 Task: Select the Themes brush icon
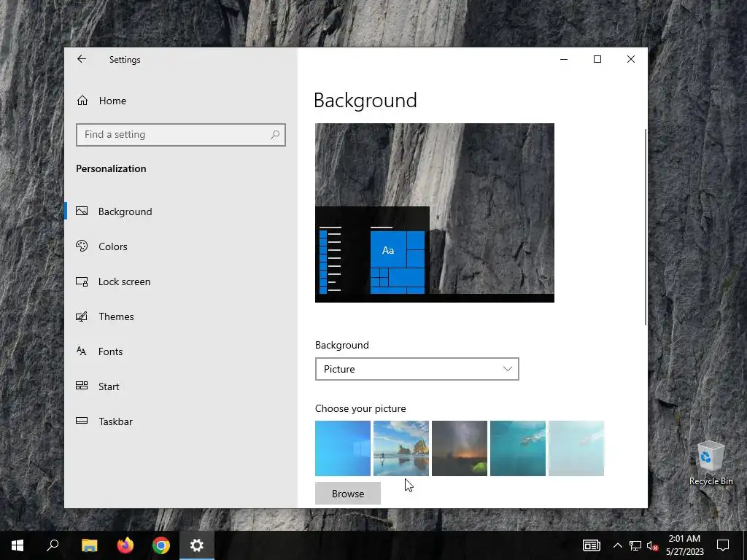pos(82,316)
